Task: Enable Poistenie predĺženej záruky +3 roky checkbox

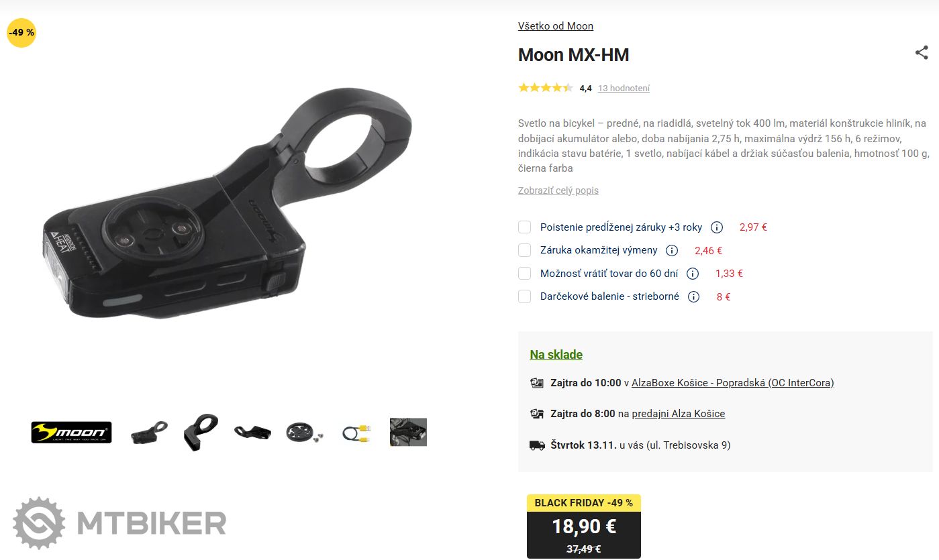Action: (524, 227)
